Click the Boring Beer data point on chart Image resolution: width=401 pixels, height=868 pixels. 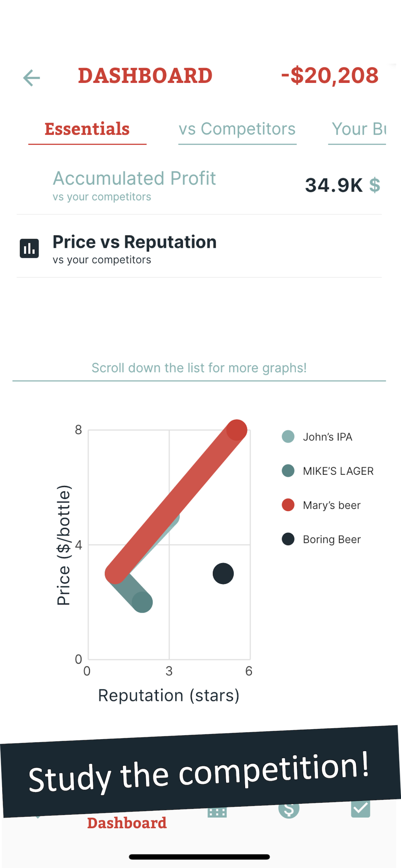coord(223,574)
